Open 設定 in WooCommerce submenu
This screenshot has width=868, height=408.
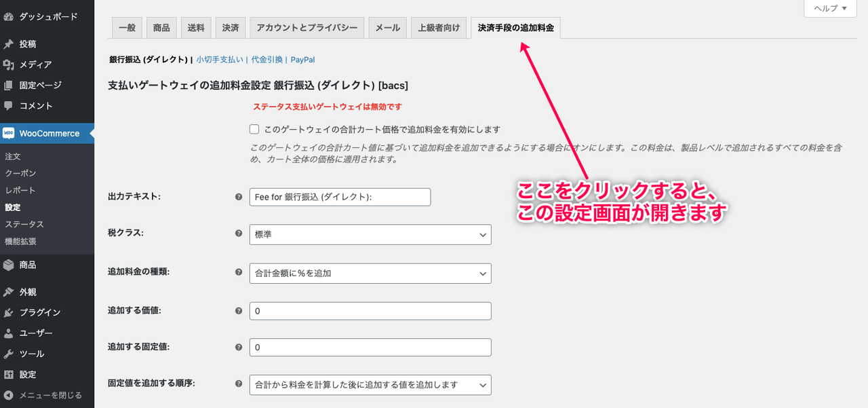13,207
